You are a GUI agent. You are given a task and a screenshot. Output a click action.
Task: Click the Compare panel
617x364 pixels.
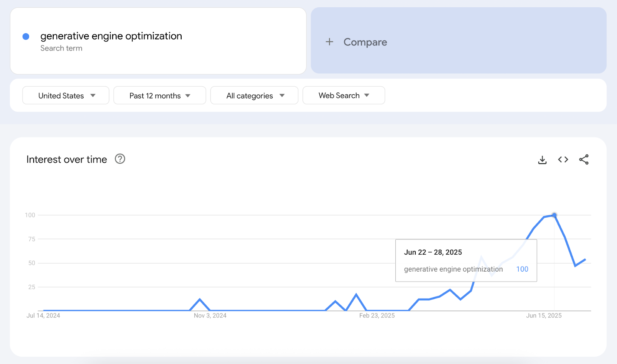pyautogui.click(x=458, y=42)
